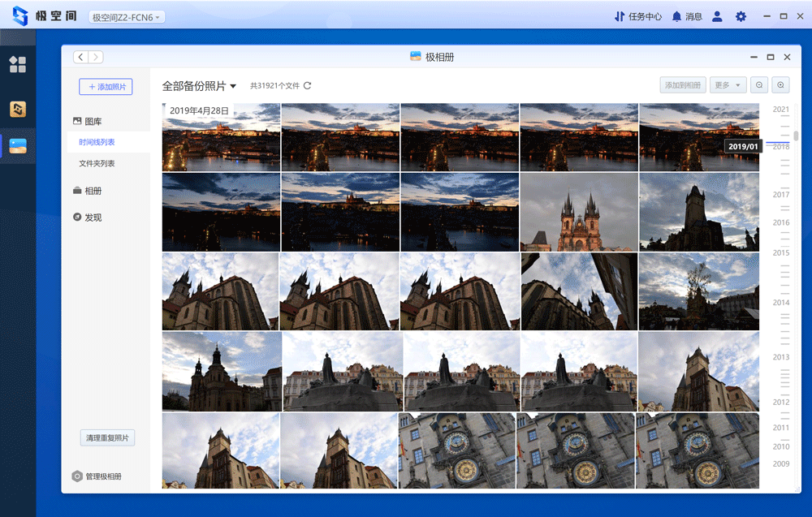
Task: Select 时间线列表 view
Action: coord(97,142)
